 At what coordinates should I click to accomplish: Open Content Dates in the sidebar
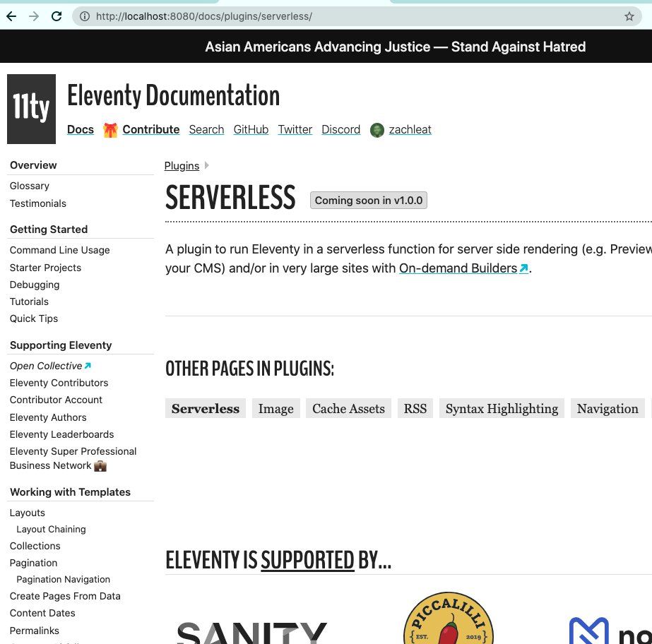point(42,613)
